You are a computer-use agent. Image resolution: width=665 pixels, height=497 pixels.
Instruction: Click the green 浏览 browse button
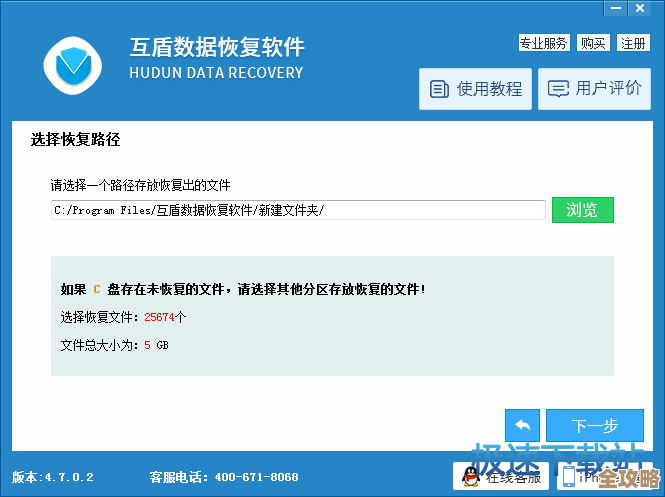[x=583, y=210]
